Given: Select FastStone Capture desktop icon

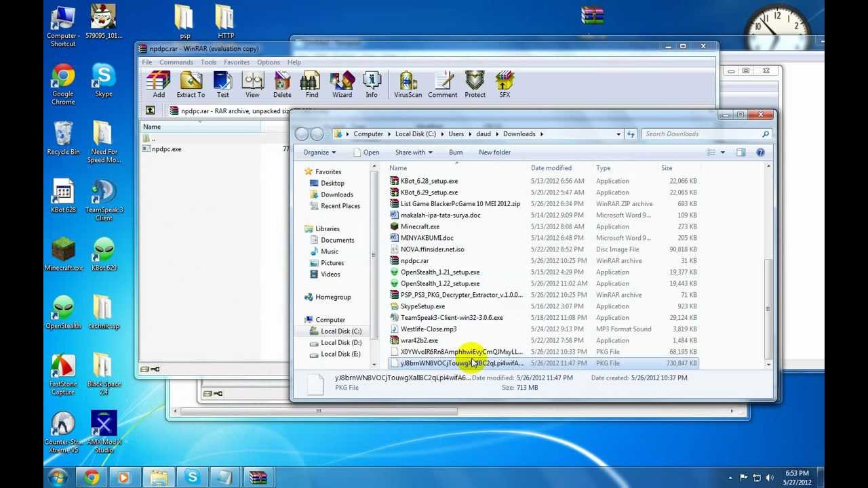Looking at the screenshot, I should [x=63, y=374].
